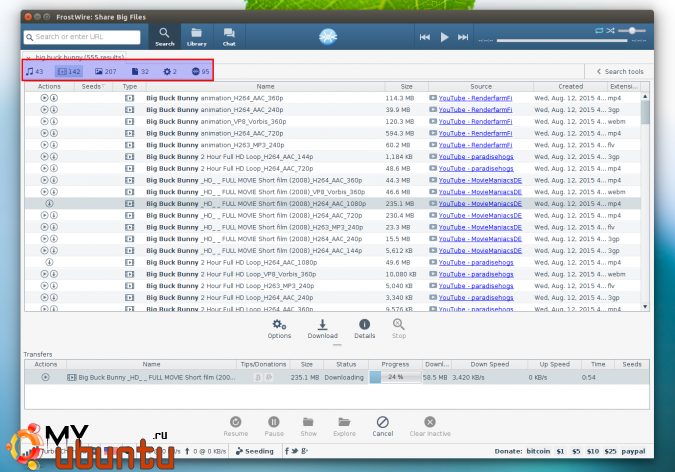Screen dimensions: 675x472
Task: Toggle repeat mode in the media player
Action: (x=599, y=31)
